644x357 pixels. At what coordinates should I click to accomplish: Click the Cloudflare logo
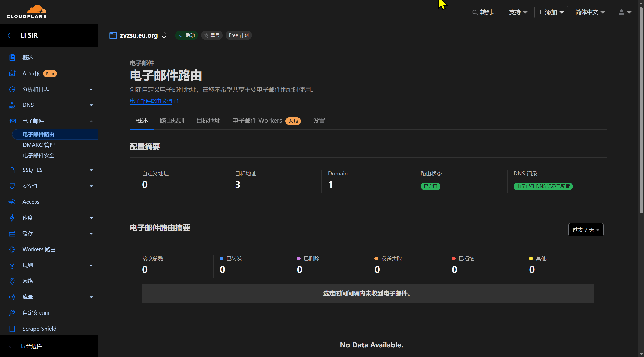pos(26,12)
